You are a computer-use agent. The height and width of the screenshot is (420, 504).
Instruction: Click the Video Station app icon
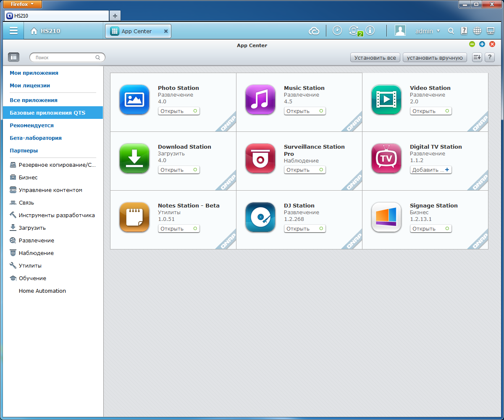(x=386, y=100)
